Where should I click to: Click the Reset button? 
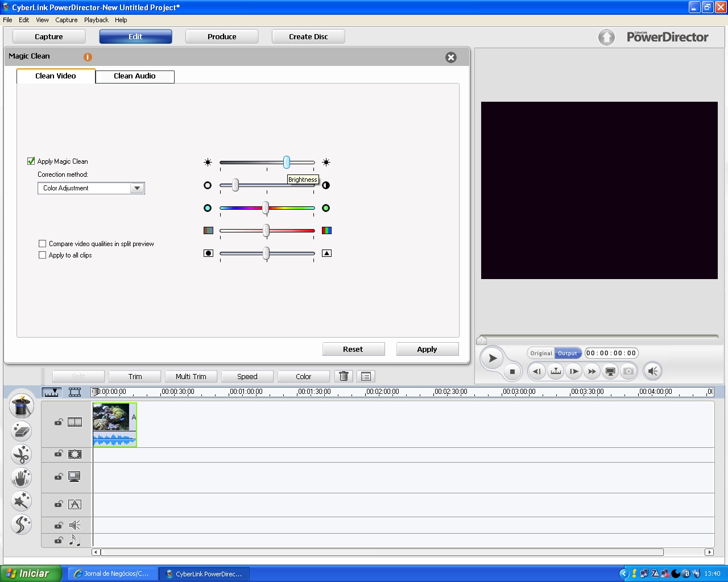coord(353,349)
